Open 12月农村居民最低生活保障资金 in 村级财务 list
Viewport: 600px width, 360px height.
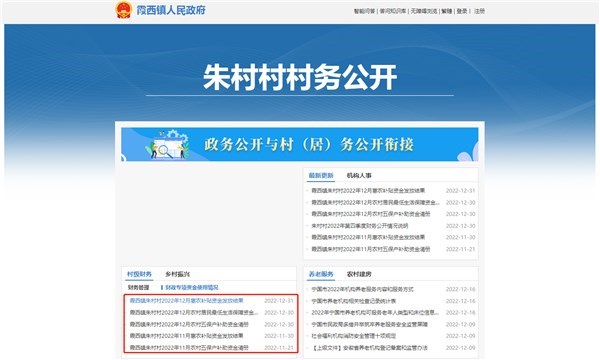click(194, 313)
